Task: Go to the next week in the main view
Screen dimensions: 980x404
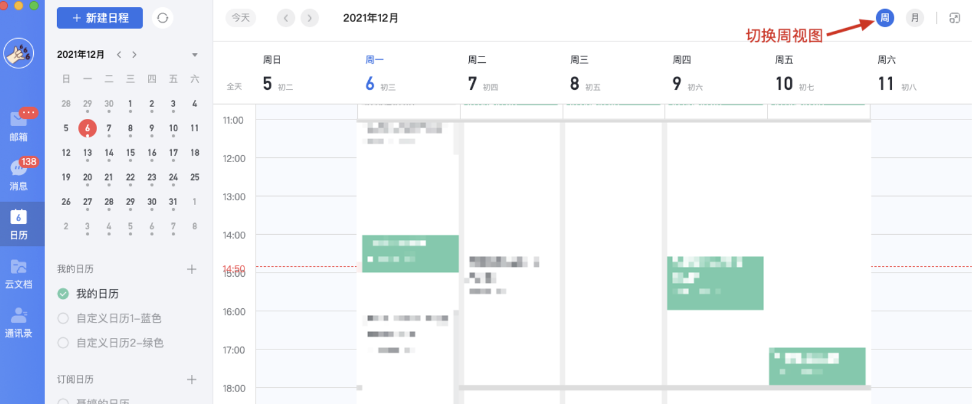Action: (x=309, y=18)
